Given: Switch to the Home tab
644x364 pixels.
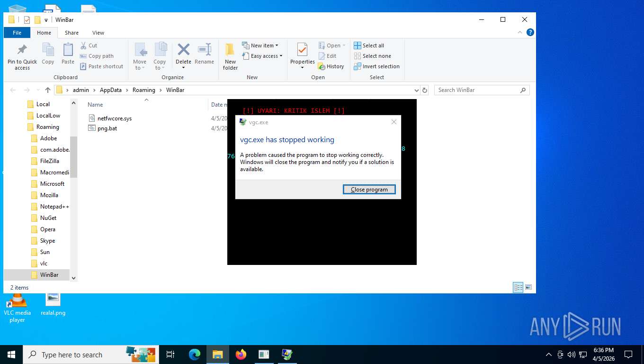Looking at the screenshot, I should click(44, 33).
